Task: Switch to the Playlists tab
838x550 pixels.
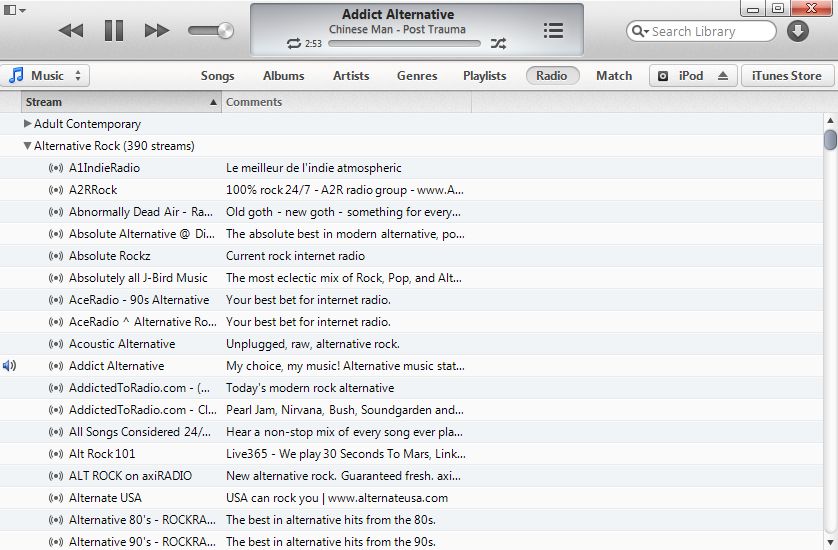Action: tap(484, 76)
